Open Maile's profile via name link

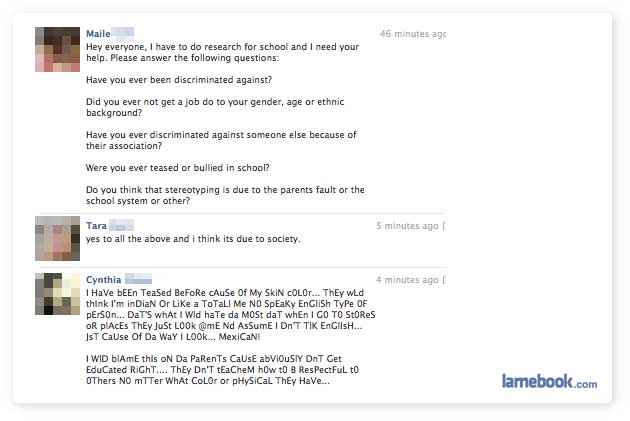(x=98, y=34)
